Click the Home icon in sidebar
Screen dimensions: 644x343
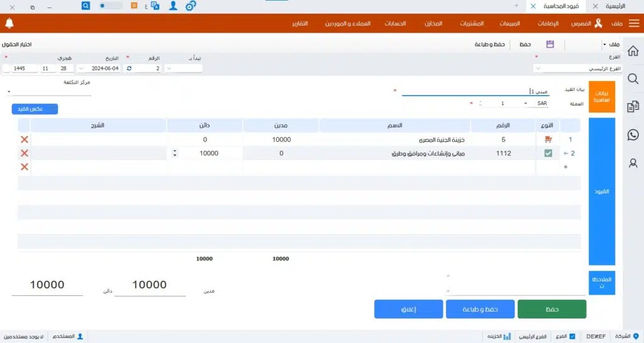[x=633, y=51]
